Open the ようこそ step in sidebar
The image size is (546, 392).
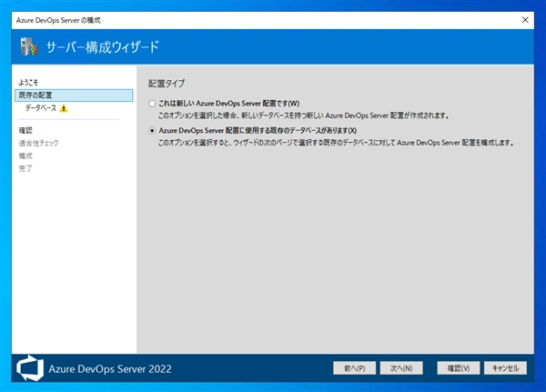pos(28,83)
